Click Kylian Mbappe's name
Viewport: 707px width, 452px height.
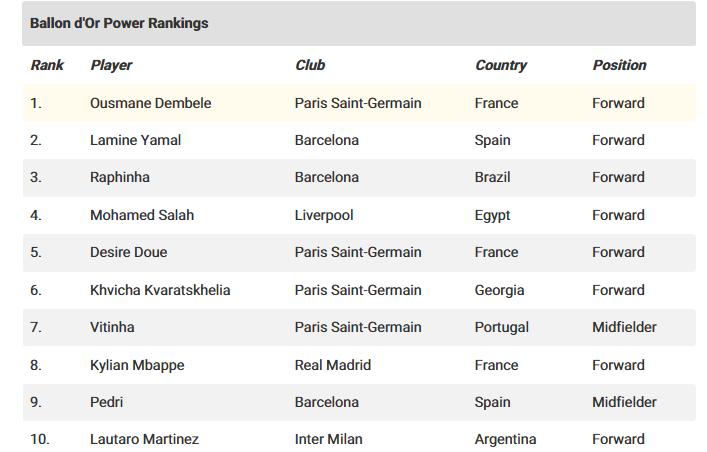(x=137, y=364)
